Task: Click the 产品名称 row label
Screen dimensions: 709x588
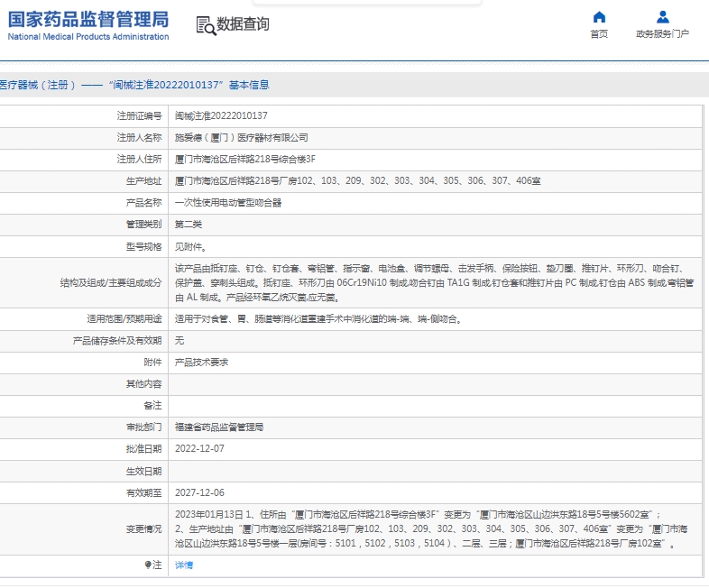Action: coord(143,203)
